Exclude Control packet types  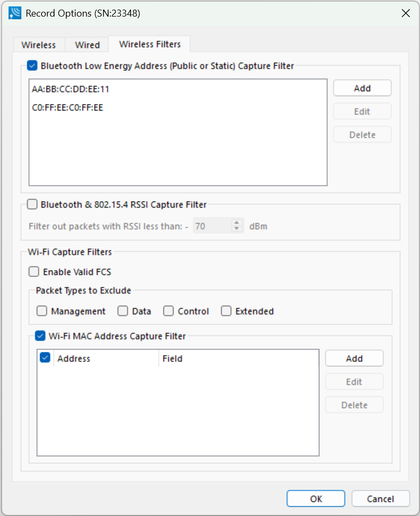point(168,311)
